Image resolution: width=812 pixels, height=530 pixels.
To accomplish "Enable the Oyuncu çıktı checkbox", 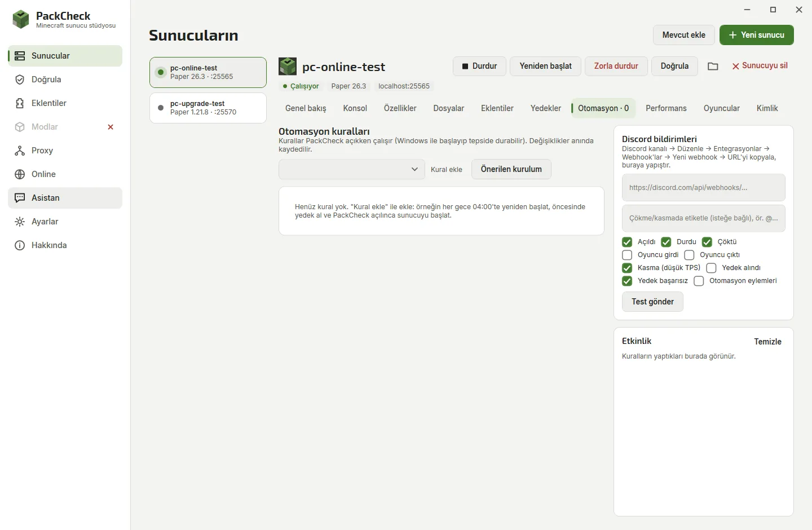I will tap(689, 255).
